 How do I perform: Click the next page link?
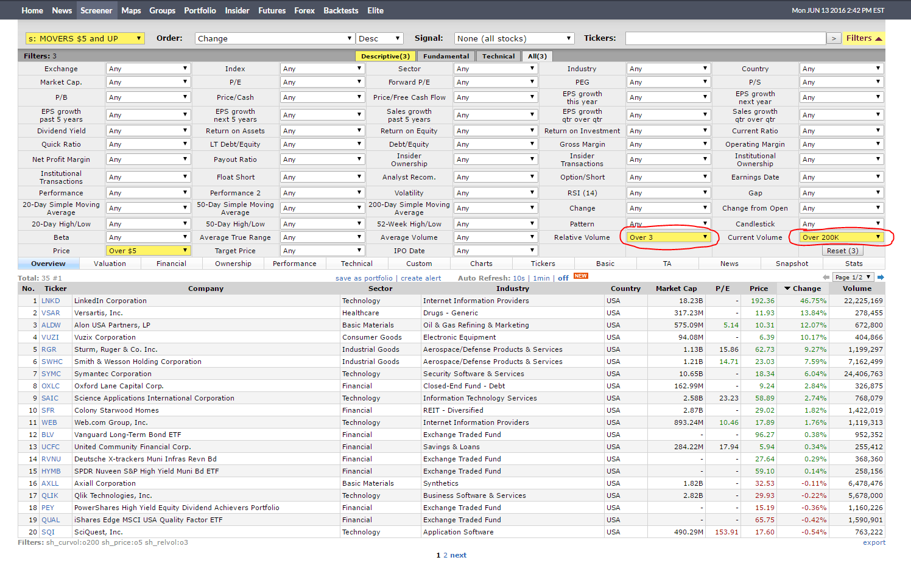tap(459, 555)
